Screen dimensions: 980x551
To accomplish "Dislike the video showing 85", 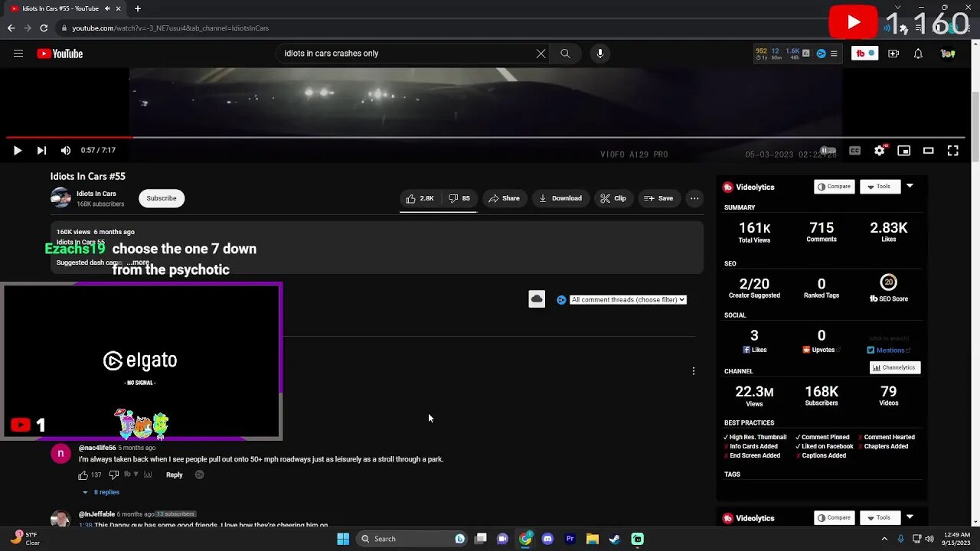I will (459, 198).
